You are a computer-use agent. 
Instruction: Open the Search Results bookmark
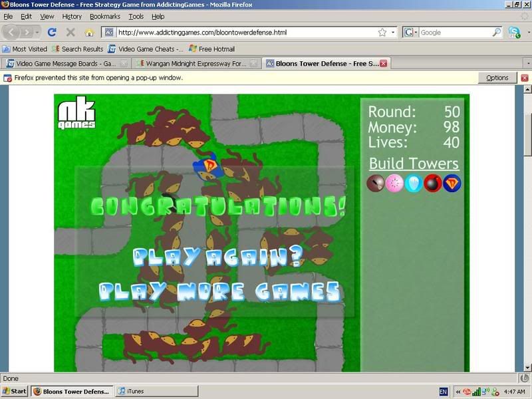[x=78, y=49]
